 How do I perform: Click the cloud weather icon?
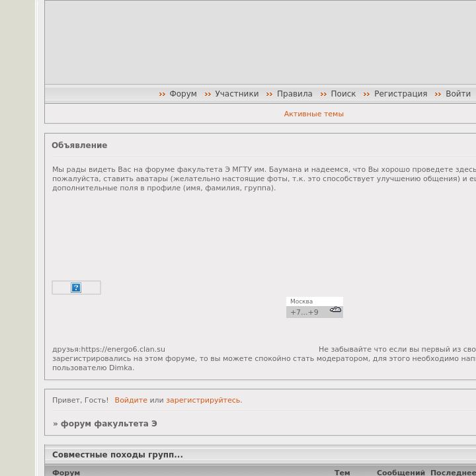click(335, 309)
